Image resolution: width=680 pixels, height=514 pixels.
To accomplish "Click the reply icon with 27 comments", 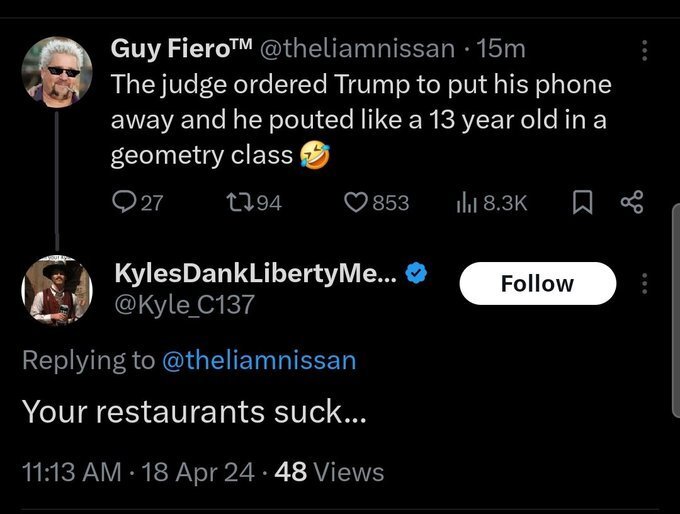I will pos(124,202).
